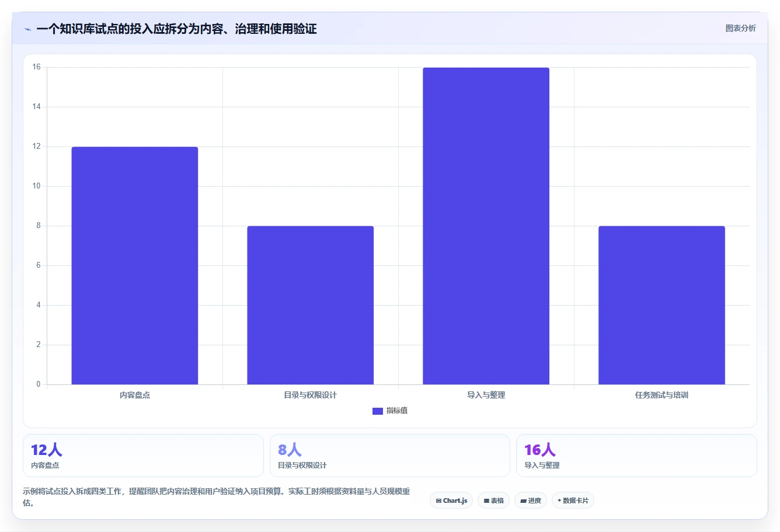Toggle the 指标值 legend color swatch
The image size is (780, 532).
click(x=377, y=411)
